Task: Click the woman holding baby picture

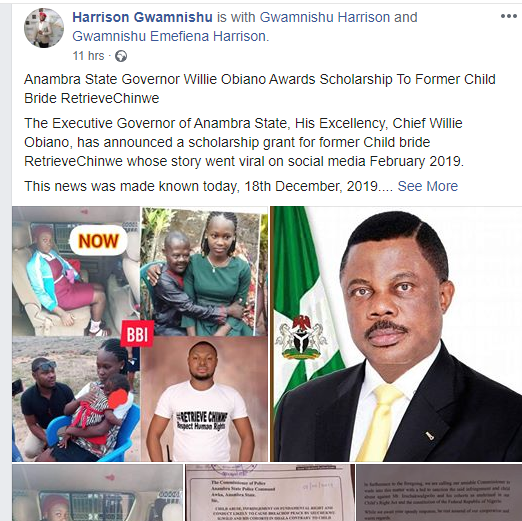Action: pos(76,399)
